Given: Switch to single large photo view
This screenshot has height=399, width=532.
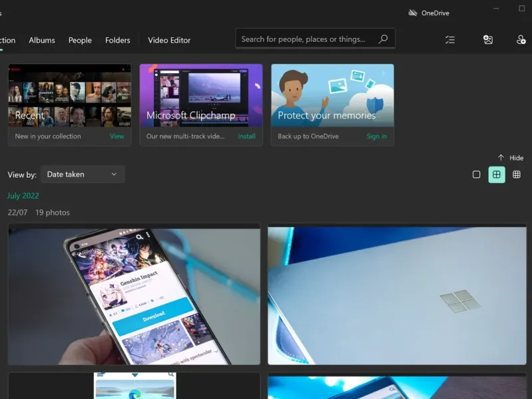Looking at the screenshot, I should [476, 174].
